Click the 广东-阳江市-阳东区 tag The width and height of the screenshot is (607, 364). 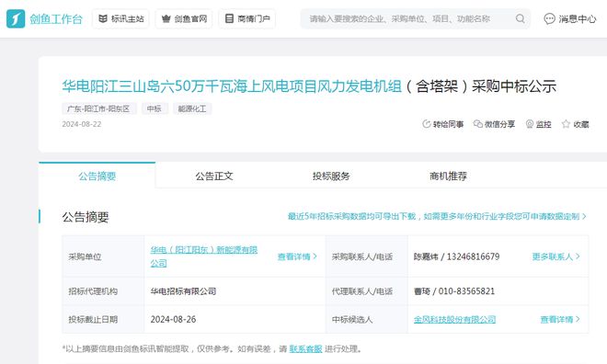[x=98, y=108]
